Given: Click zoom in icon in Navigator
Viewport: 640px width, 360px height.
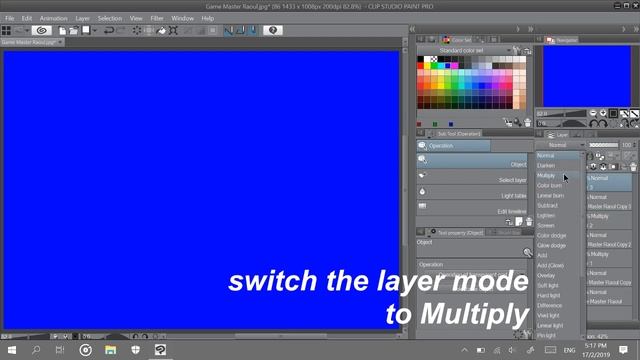Looking at the screenshot, I should coord(603,113).
